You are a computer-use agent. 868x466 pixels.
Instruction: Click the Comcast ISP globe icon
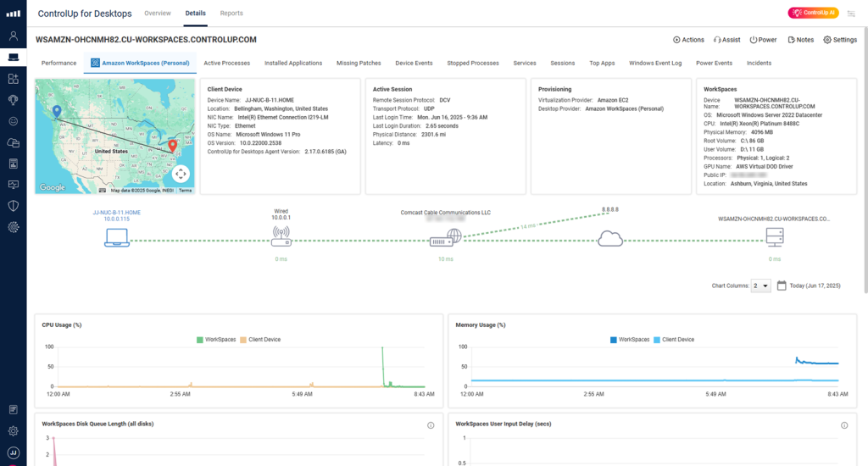pyautogui.click(x=446, y=238)
